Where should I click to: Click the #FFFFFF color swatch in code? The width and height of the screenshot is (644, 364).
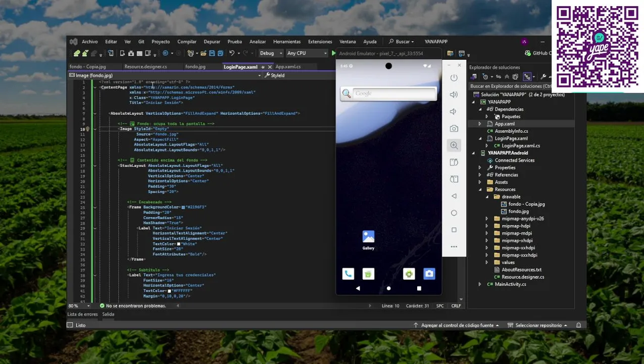coord(170,291)
